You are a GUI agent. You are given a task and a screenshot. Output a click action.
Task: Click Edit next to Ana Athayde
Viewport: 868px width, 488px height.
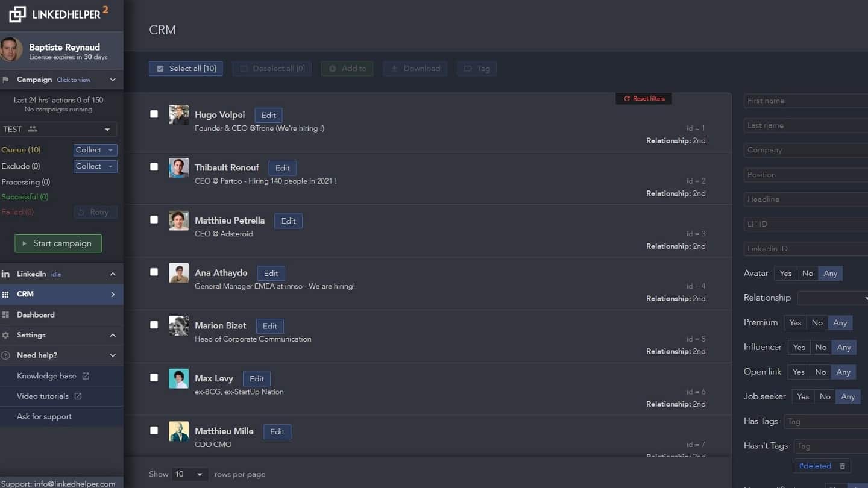271,274
